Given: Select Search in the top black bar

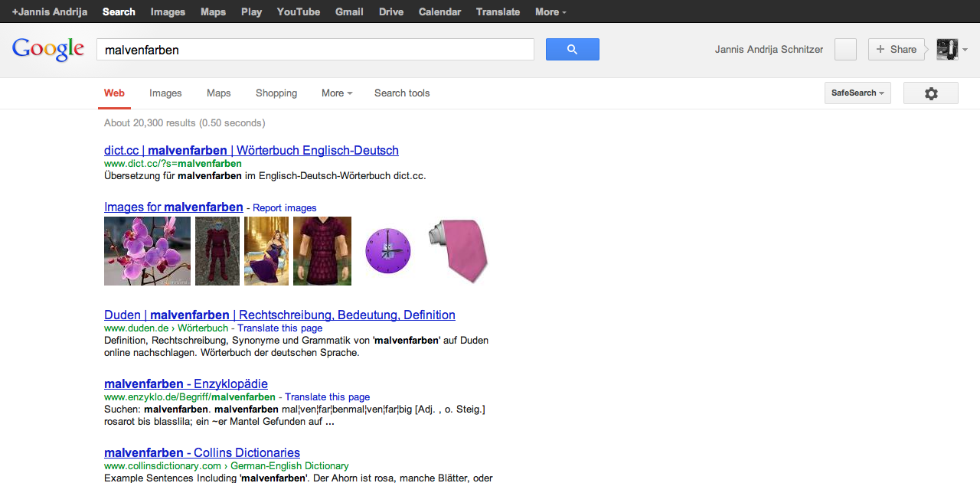Looking at the screenshot, I should pyautogui.click(x=119, y=11).
